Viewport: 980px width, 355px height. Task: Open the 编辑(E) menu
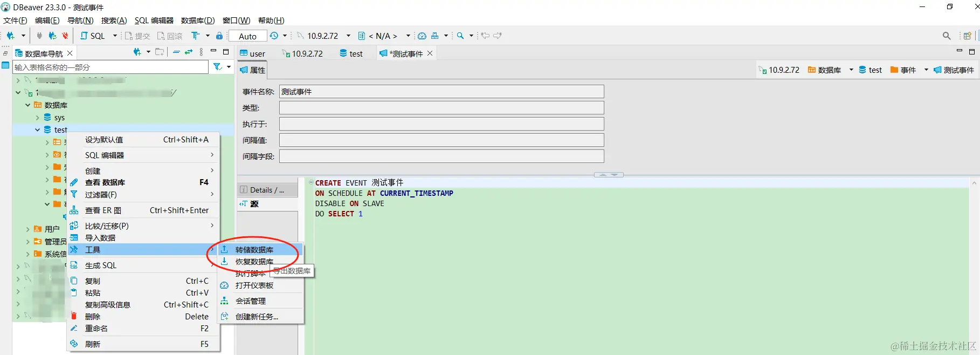coord(47,21)
